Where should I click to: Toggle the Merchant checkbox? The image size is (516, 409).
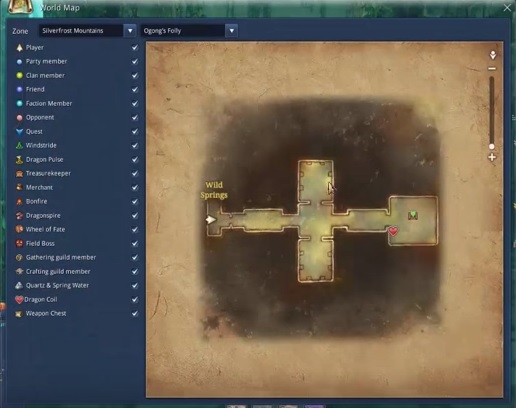click(x=135, y=188)
